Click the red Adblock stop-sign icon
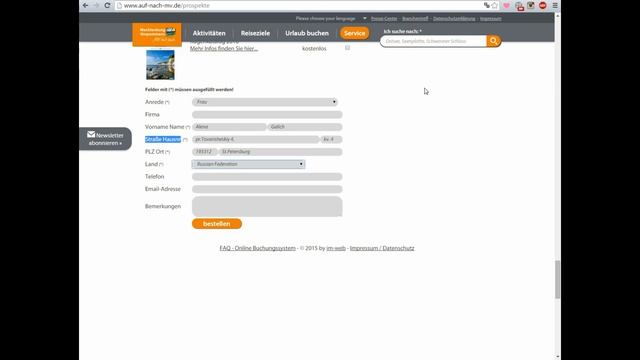640x360 pixels. (x=542, y=5)
